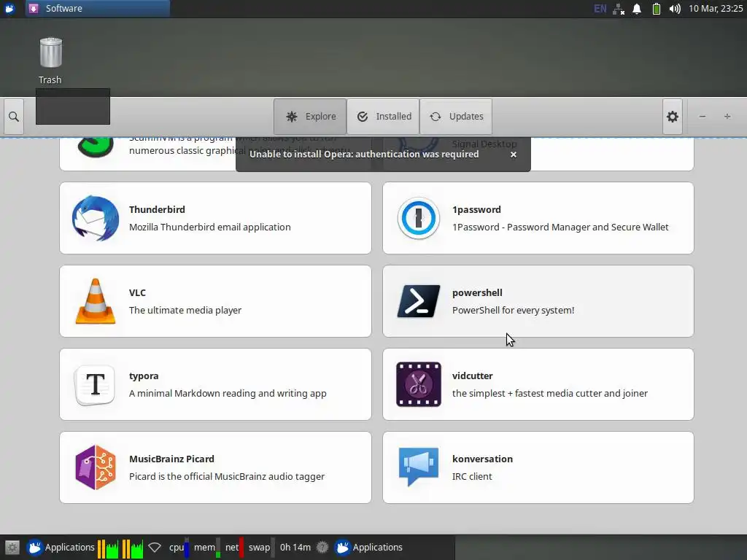Open the typora title text
This screenshot has height=560, width=747.
(144, 376)
